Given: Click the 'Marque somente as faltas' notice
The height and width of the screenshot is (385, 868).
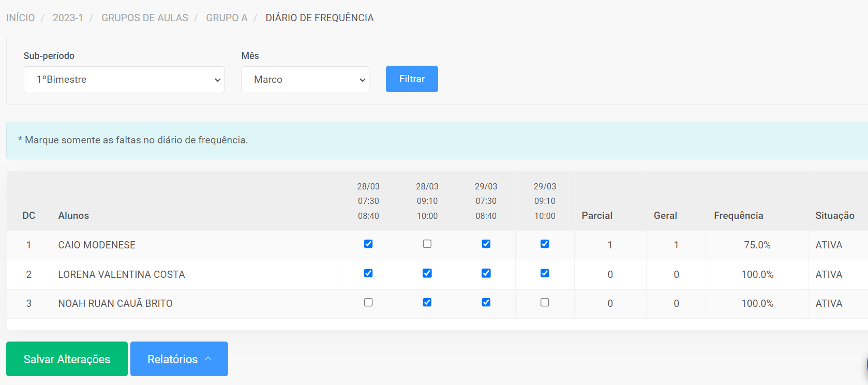Looking at the screenshot, I should pyautogui.click(x=133, y=140).
